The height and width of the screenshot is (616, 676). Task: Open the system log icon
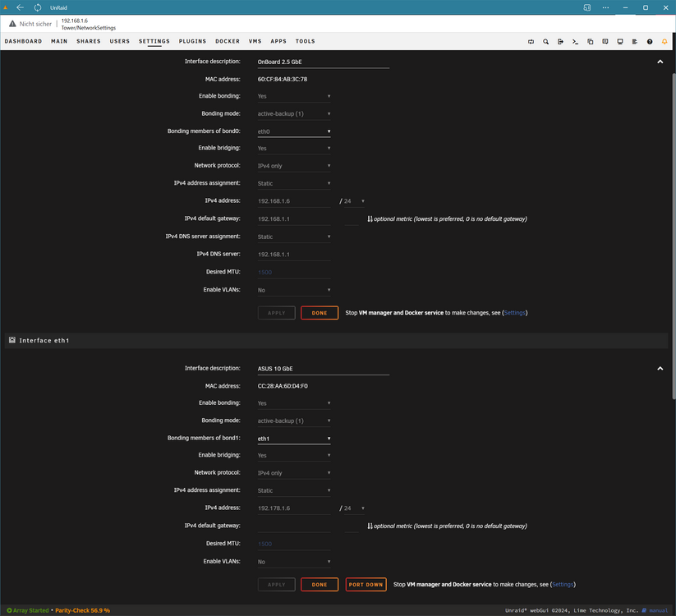click(635, 41)
